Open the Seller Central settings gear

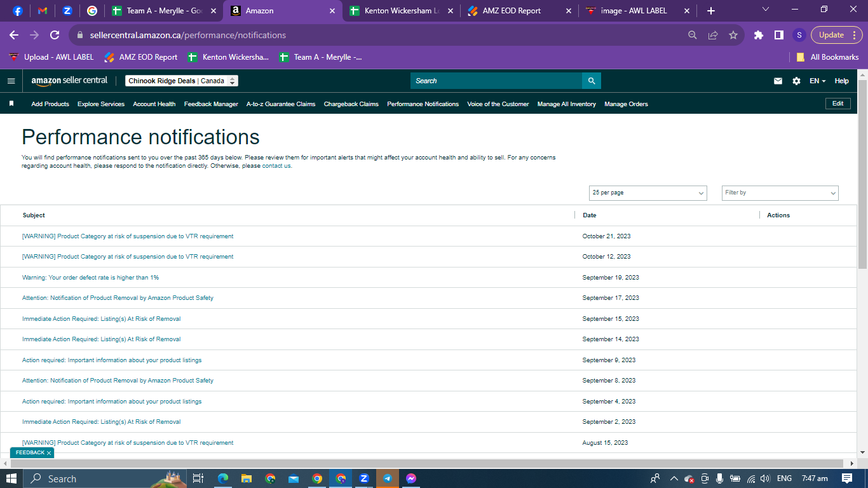pyautogui.click(x=796, y=81)
